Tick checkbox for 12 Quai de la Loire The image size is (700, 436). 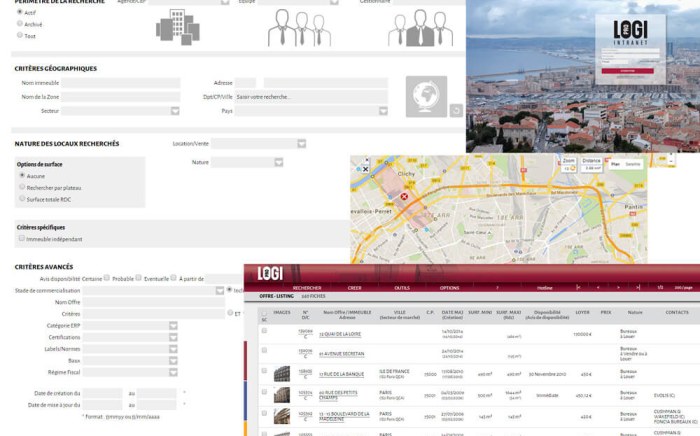tap(264, 331)
